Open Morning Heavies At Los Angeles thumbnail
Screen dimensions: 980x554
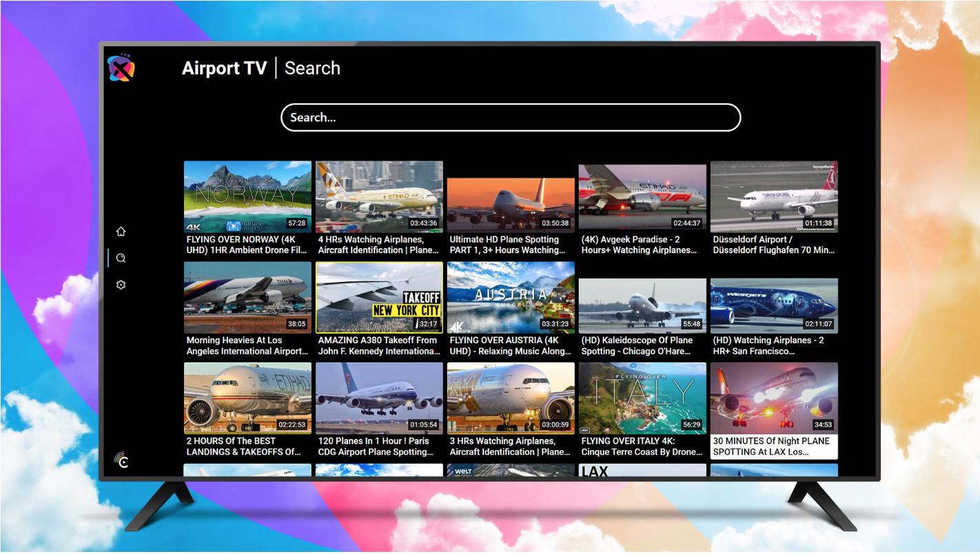click(x=247, y=297)
